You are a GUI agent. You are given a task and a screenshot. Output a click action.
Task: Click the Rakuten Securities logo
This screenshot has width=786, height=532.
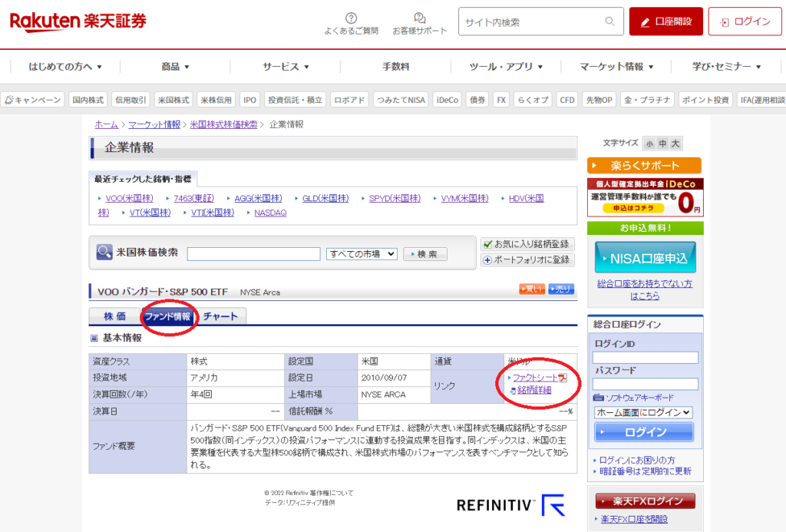pos(78,21)
